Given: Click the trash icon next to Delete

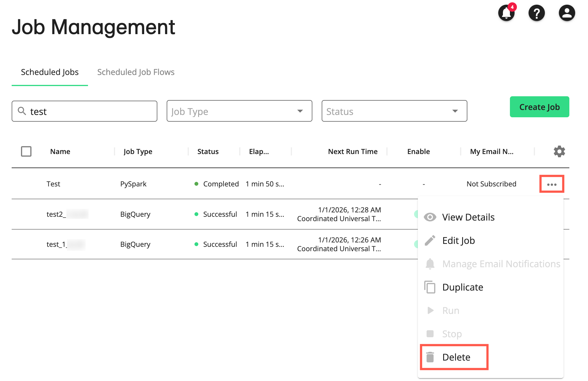Looking at the screenshot, I should click(430, 357).
